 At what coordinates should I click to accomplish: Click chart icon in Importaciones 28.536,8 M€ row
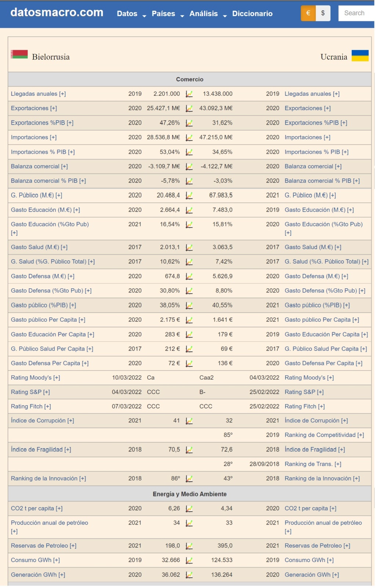point(189,138)
